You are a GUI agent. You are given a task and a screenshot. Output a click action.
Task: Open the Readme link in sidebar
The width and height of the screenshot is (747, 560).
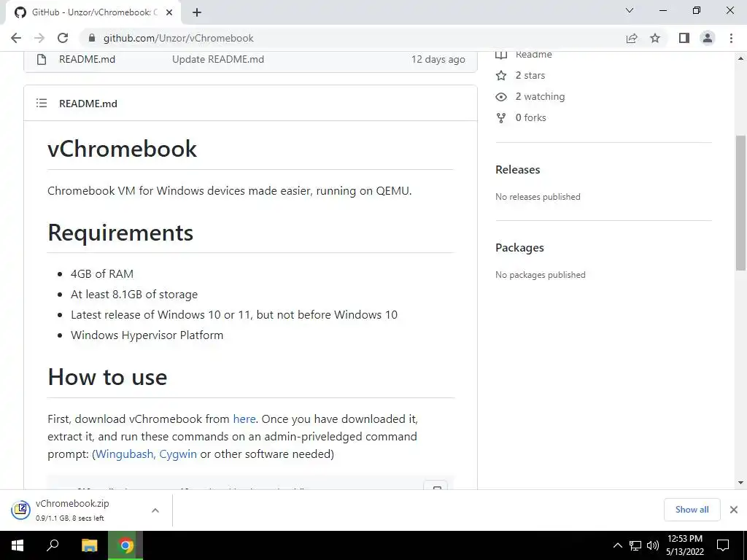coord(533,54)
